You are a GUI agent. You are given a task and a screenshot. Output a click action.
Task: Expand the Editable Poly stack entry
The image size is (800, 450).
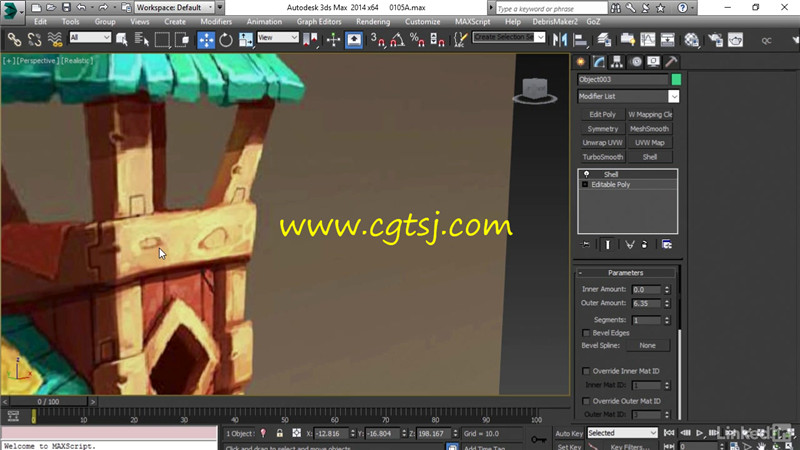click(585, 185)
